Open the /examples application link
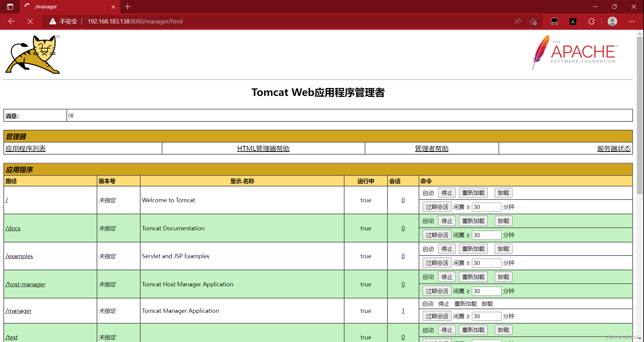 click(19, 256)
